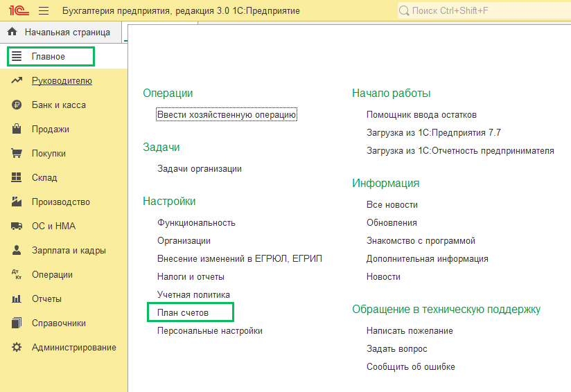Open Дополнительная информация

point(427,259)
